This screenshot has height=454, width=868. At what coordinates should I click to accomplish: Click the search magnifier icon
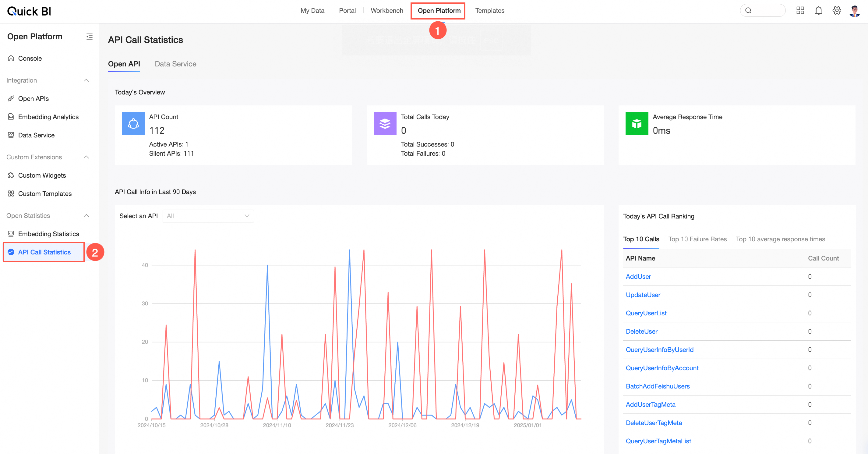748,10
